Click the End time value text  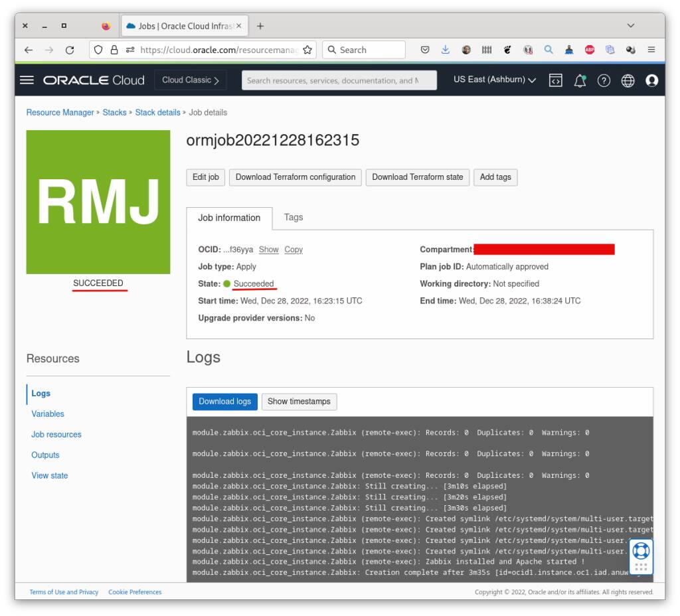[519, 301]
